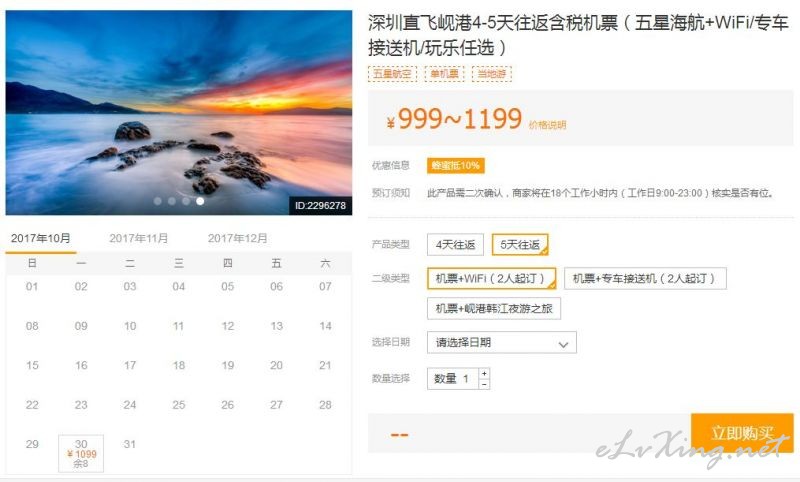800x482 pixels.
Task: Select the fourth carousel dot indicator
Action: (x=200, y=201)
